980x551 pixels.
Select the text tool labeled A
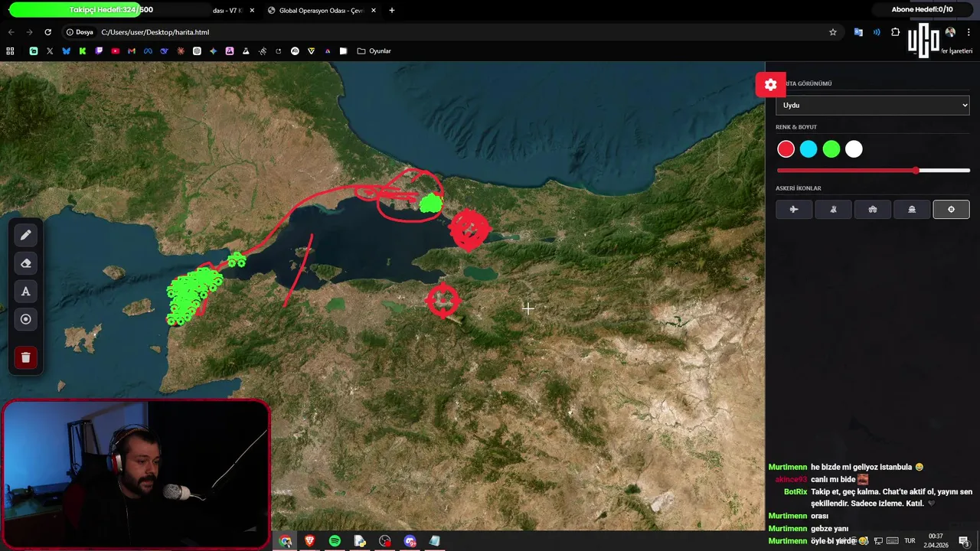click(x=25, y=292)
